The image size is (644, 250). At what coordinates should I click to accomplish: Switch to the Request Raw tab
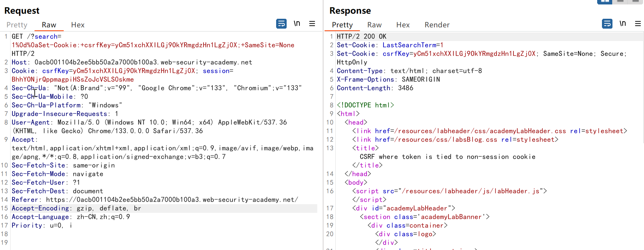[x=49, y=25]
